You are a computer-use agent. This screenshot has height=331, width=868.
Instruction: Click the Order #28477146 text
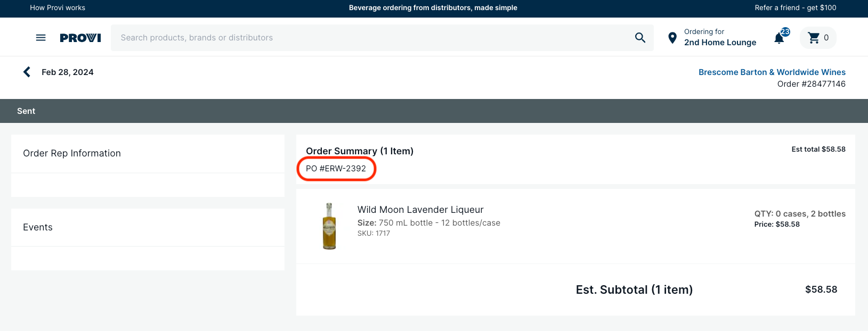(x=810, y=84)
